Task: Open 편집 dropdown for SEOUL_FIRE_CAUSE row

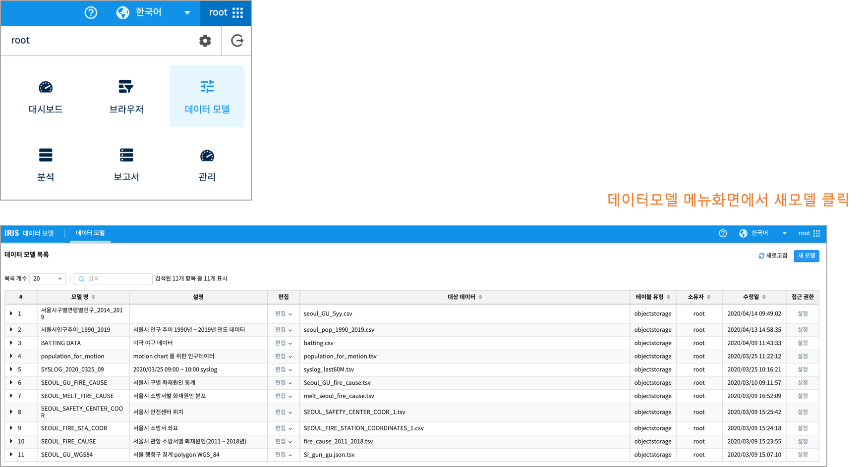Action: tap(284, 442)
